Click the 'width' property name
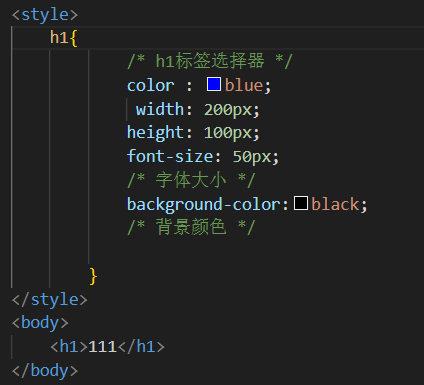This screenshot has width=424, height=385. point(160,109)
